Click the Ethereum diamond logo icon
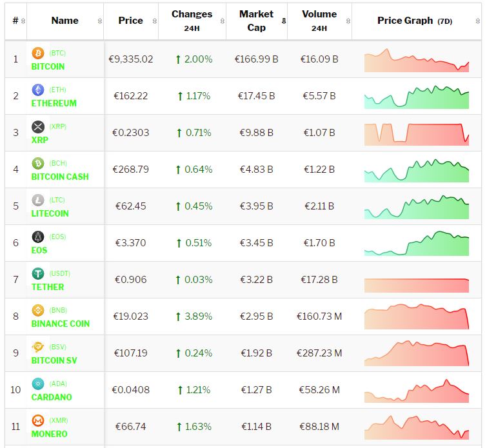The height and width of the screenshot is (448, 487). point(37,90)
